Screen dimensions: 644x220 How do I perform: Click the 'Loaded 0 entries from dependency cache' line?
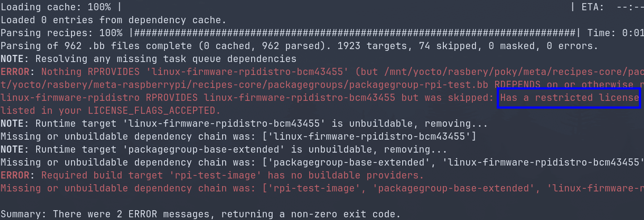[x=114, y=20]
